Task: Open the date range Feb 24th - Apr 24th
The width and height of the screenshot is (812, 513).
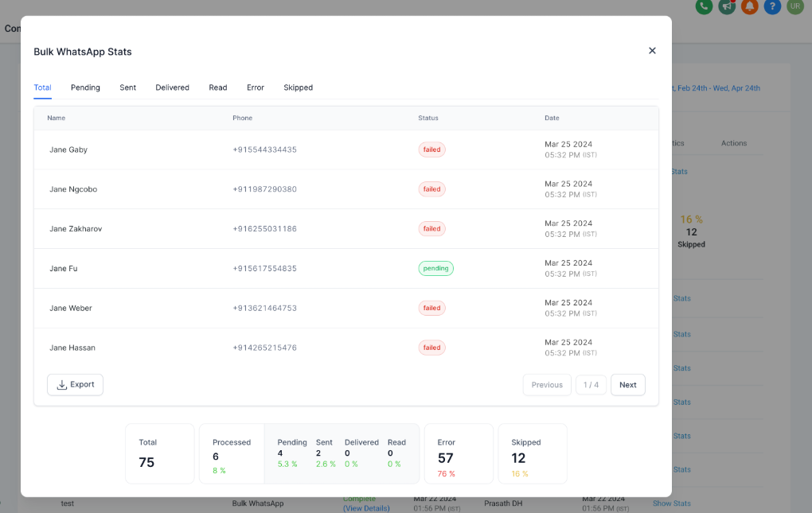Action: 716,88
